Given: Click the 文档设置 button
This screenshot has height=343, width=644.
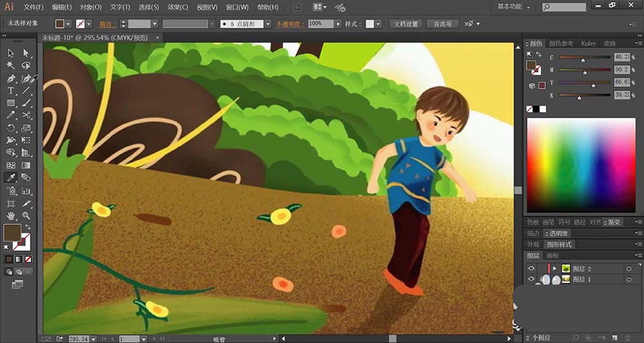Looking at the screenshot, I should pyautogui.click(x=406, y=24).
